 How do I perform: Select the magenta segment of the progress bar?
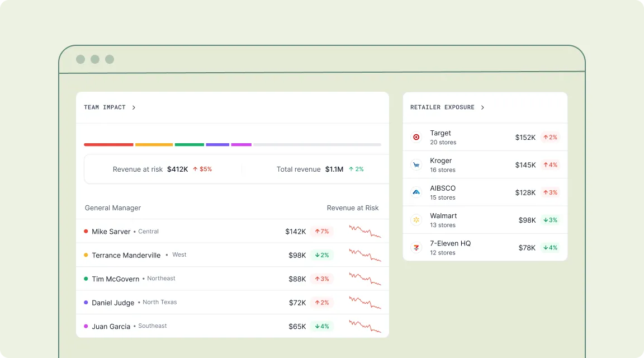241,145
